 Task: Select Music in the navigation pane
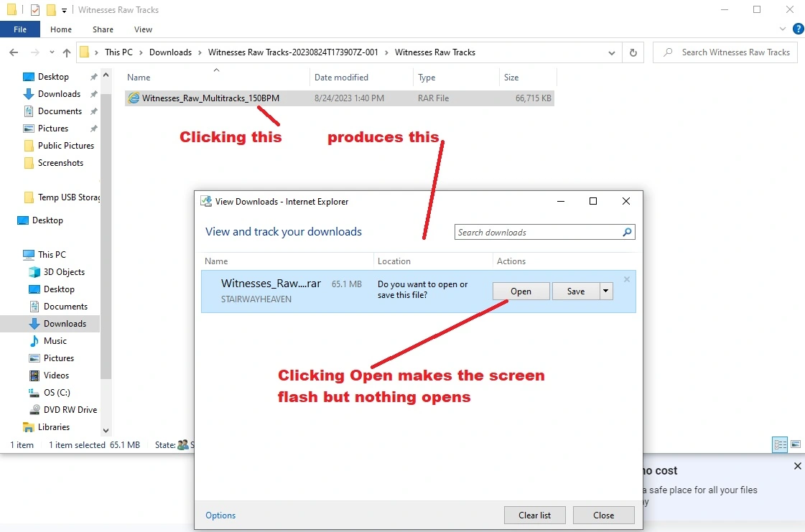[55, 341]
